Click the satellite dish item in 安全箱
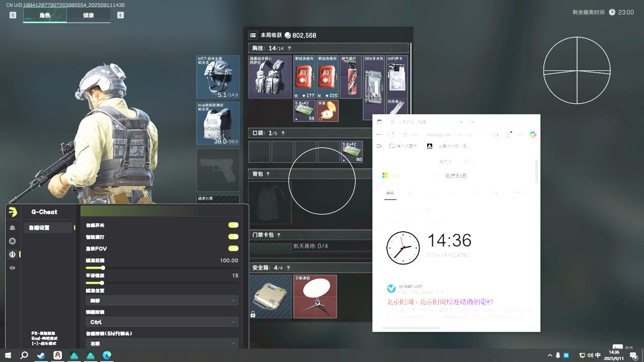Screen dimensions: 644x362 click(x=315, y=296)
